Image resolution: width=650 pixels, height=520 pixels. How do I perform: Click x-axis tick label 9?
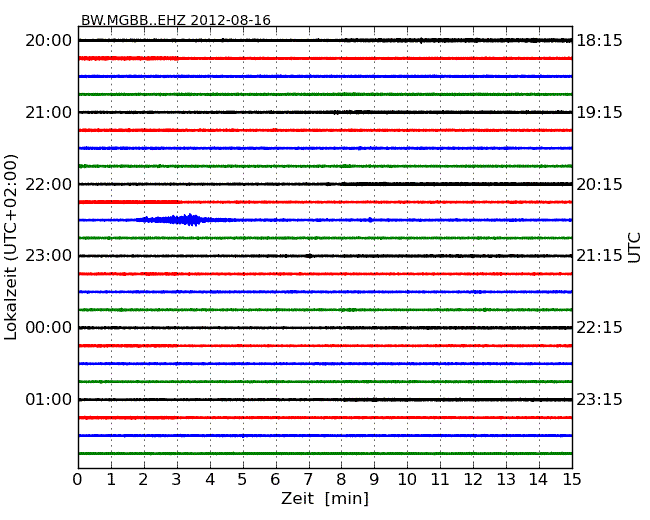(374, 479)
